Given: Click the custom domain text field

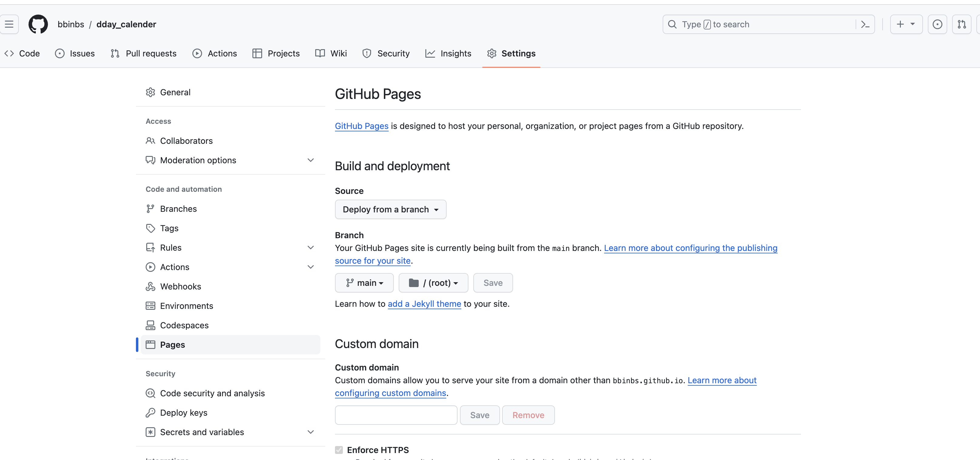Looking at the screenshot, I should point(396,415).
